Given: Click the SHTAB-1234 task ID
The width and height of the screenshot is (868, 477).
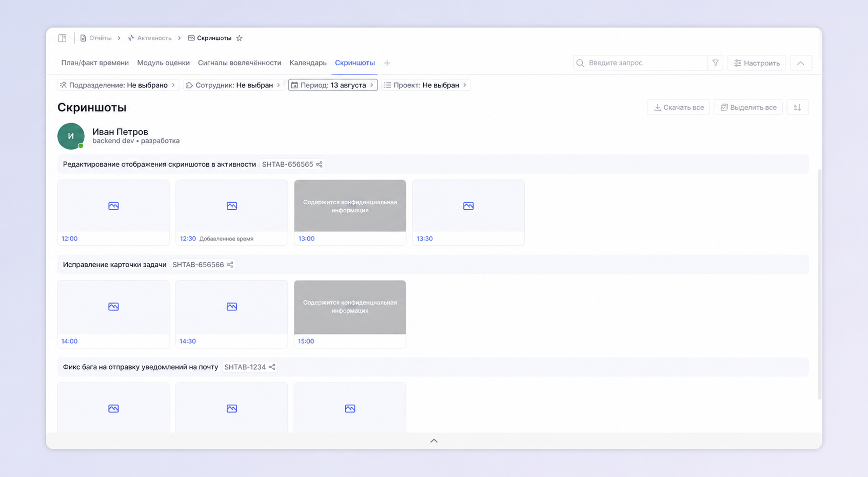Looking at the screenshot, I should [x=245, y=367].
